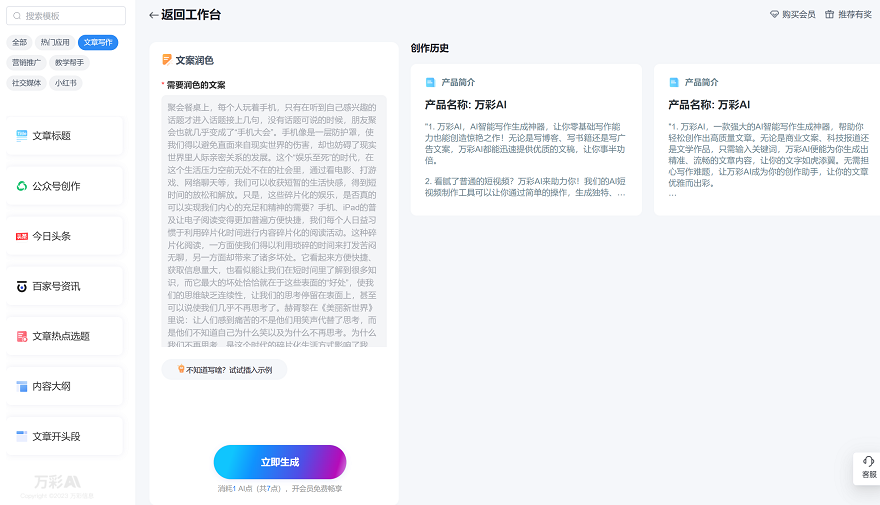Click the diamond membership icon
Screen dimensions: 880x505
774,15
